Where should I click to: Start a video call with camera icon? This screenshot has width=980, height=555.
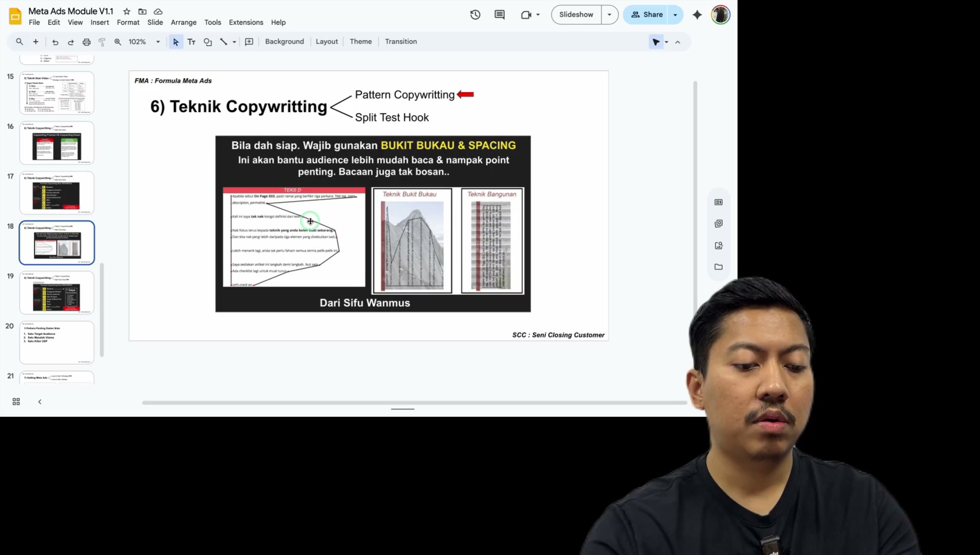[526, 15]
